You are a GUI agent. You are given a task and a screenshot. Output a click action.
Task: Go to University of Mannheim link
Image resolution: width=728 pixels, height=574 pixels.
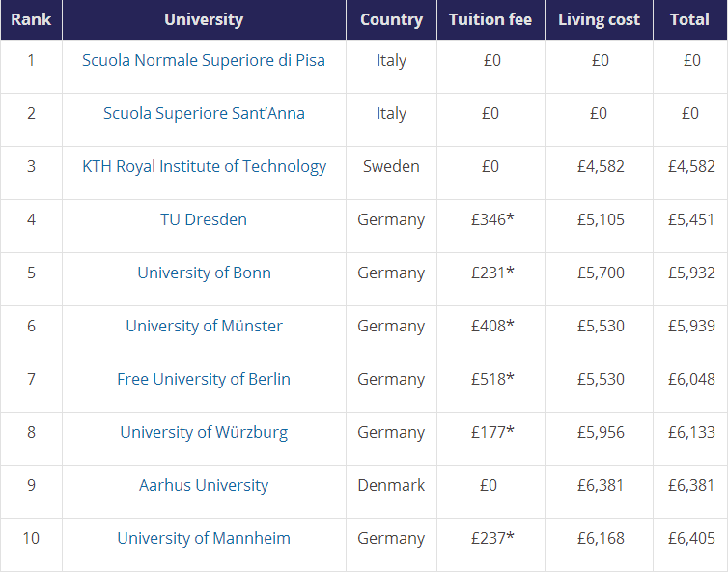point(204,538)
